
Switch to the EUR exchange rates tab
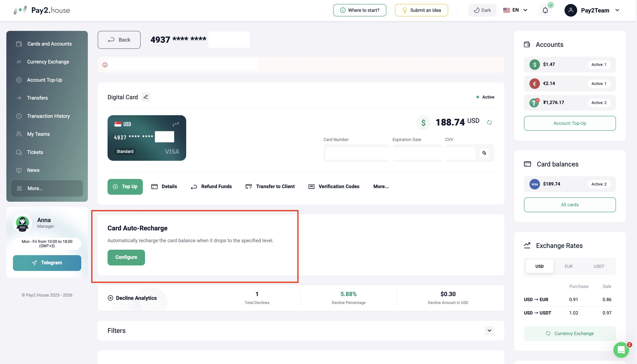[x=568, y=267]
